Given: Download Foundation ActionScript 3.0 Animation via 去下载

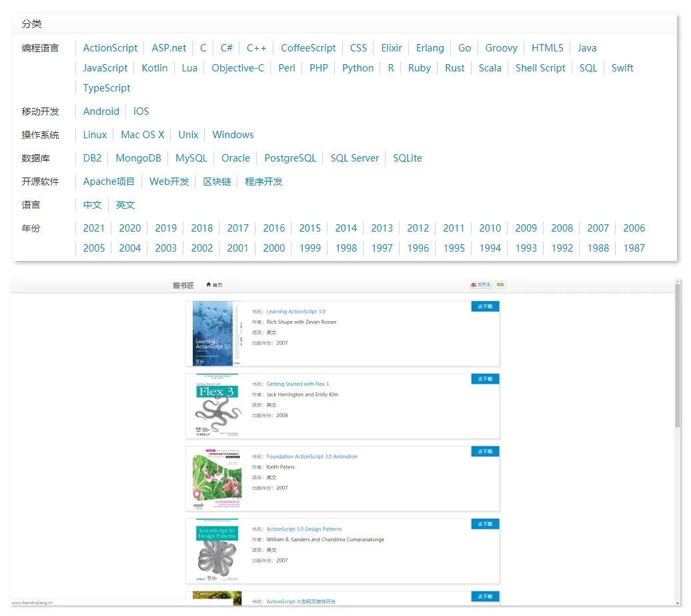Looking at the screenshot, I should pyautogui.click(x=485, y=452).
